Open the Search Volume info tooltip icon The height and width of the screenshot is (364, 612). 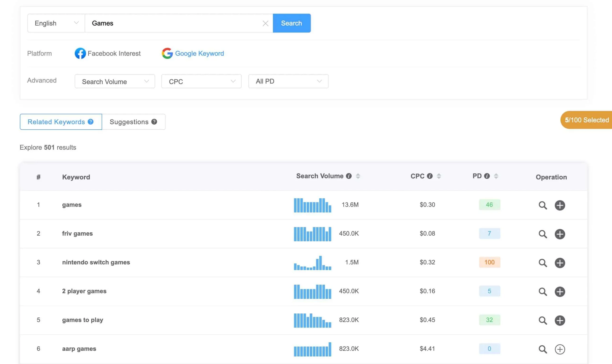349,176
